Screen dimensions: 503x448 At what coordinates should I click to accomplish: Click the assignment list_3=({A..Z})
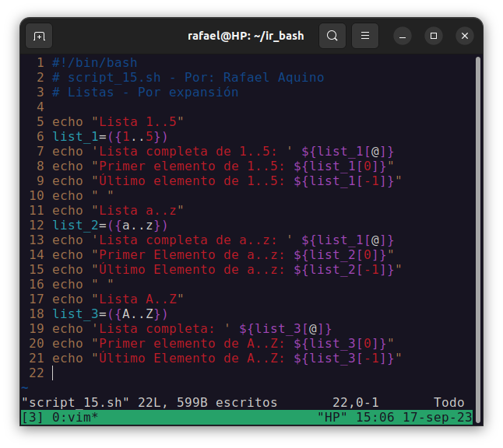pyautogui.click(x=110, y=313)
